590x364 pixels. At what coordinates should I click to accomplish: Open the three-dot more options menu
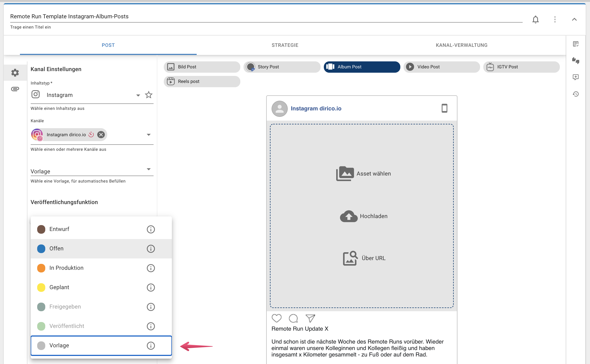[555, 19]
